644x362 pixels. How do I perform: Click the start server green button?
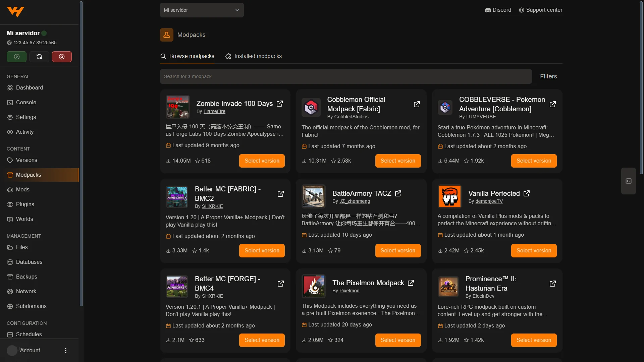tap(16, 57)
